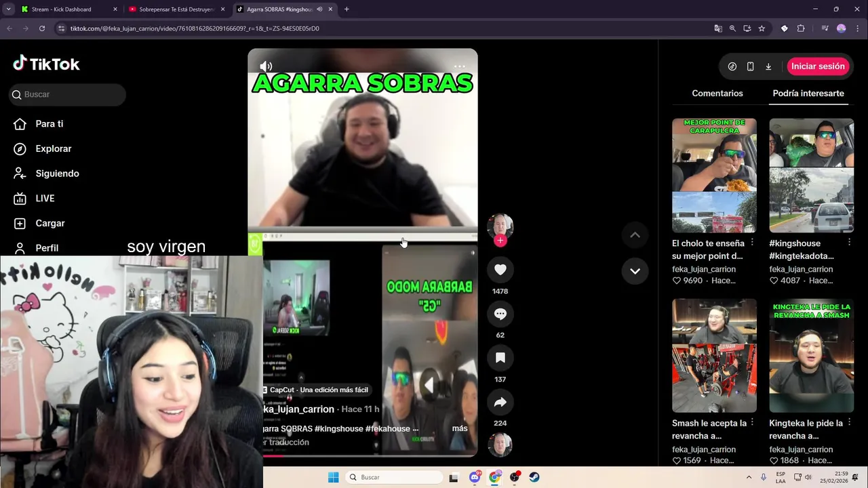Open the tab search dropdown arrow

(8, 9)
